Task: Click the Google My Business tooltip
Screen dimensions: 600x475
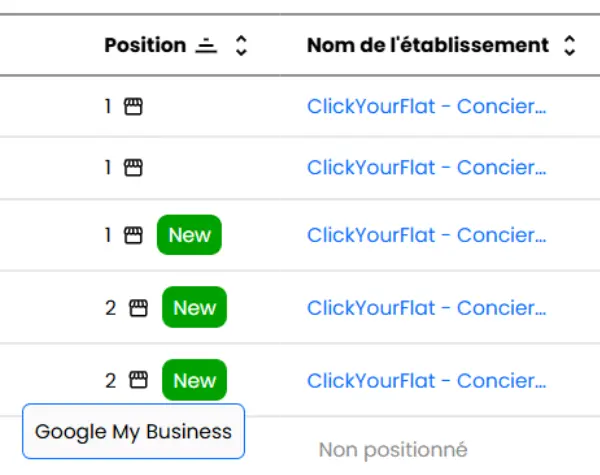Action: 133,431
